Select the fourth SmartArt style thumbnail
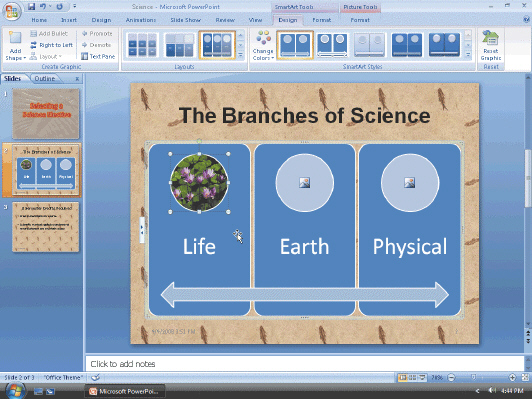The image size is (532, 399). [407, 45]
